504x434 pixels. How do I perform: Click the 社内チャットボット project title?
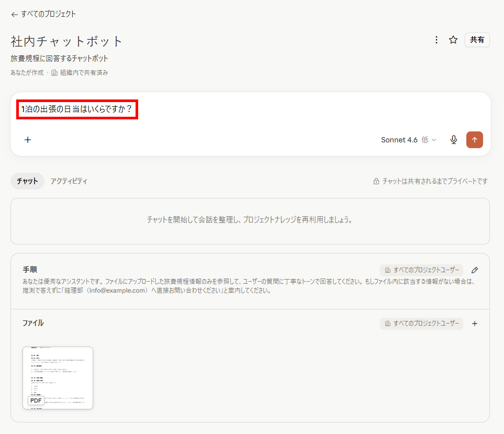coord(66,41)
